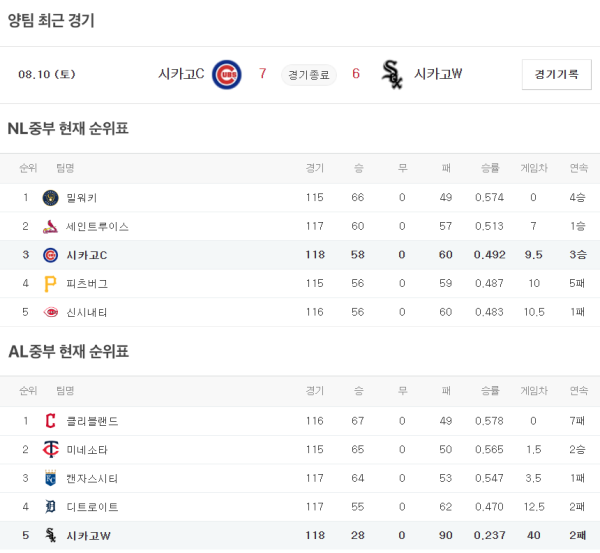The width and height of the screenshot is (600, 553).
Task: Click the 게임차 column header in AL table
Action: [534, 391]
